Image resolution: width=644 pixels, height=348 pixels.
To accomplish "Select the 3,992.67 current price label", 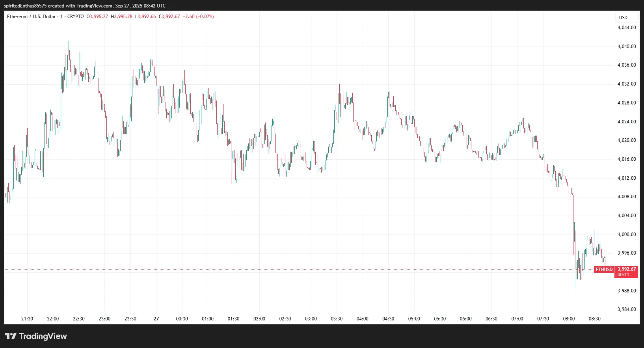I will click(x=626, y=269).
